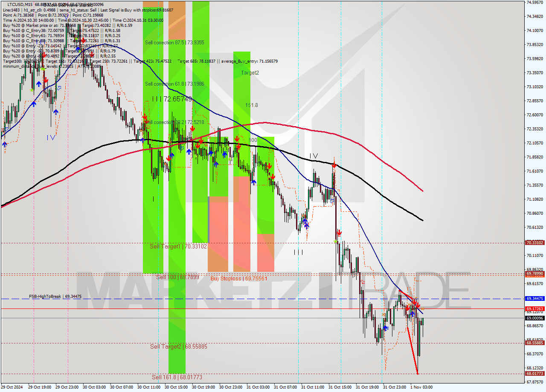The width and height of the screenshot is (546, 392).
Task: Click the '29 Oct 2024' time label
Action: pos(13,387)
